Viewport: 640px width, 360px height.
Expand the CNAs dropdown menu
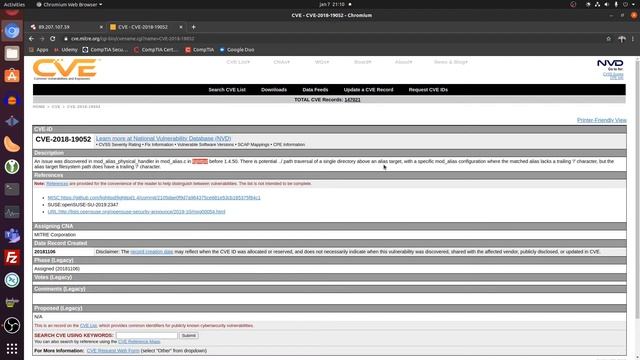[x=282, y=62]
